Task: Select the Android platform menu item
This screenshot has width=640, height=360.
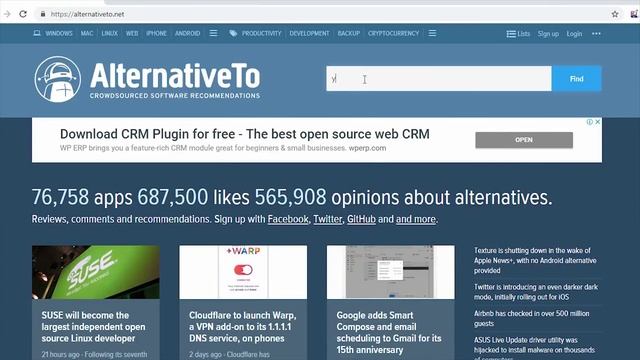Action: click(x=187, y=33)
